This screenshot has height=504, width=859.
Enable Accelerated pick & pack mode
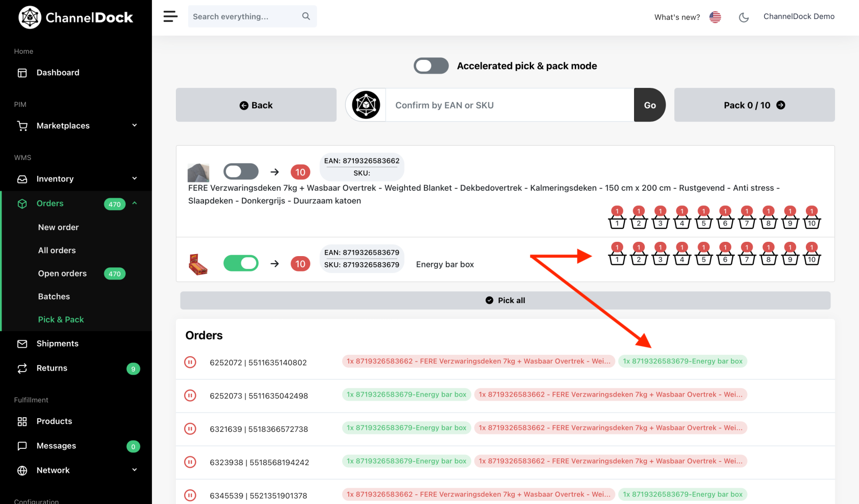point(431,66)
